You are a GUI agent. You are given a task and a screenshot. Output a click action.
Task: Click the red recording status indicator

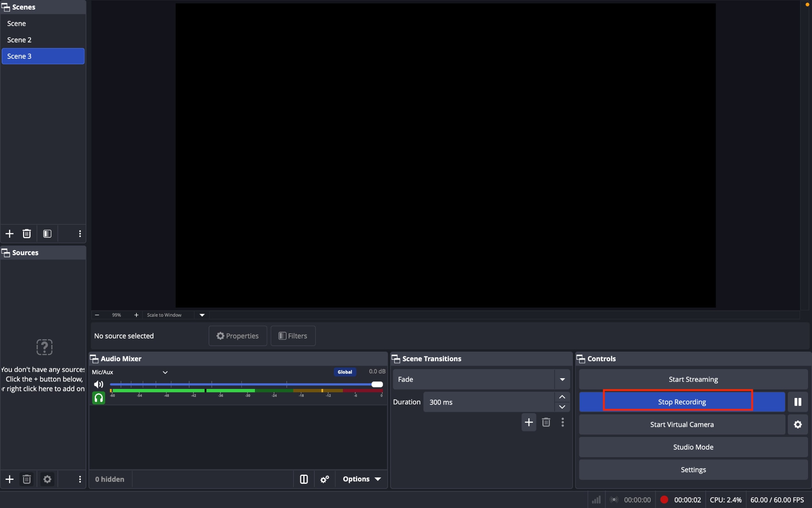point(664,500)
